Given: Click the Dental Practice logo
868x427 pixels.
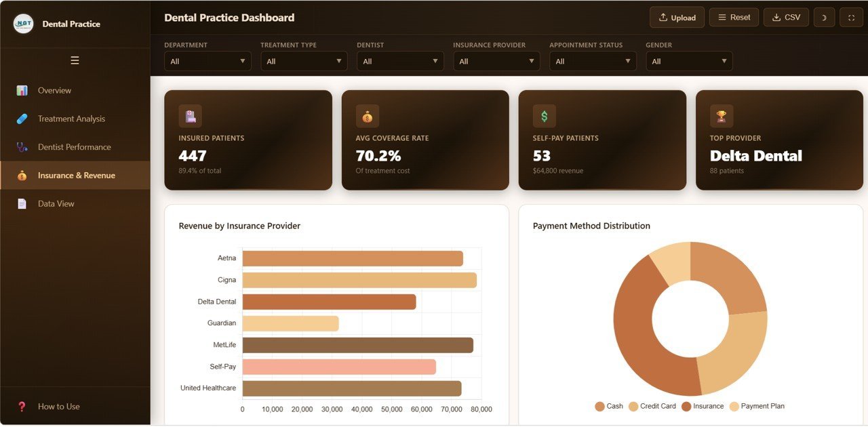Looking at the screenshot, I should 22,24.
